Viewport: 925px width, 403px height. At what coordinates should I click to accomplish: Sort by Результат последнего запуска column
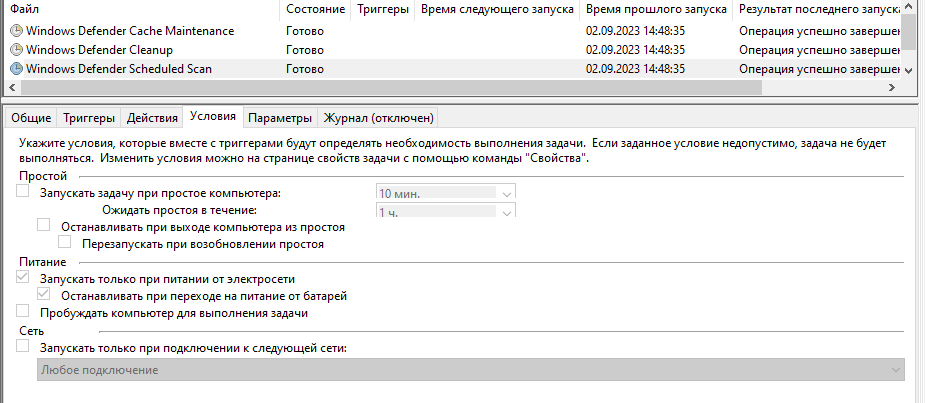[x=819, y=9]
